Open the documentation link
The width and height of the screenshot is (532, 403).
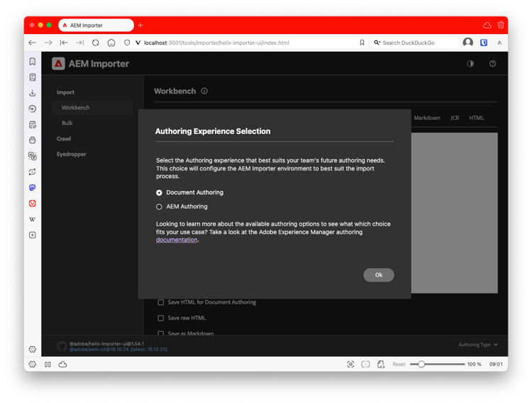tap(177, 240)
